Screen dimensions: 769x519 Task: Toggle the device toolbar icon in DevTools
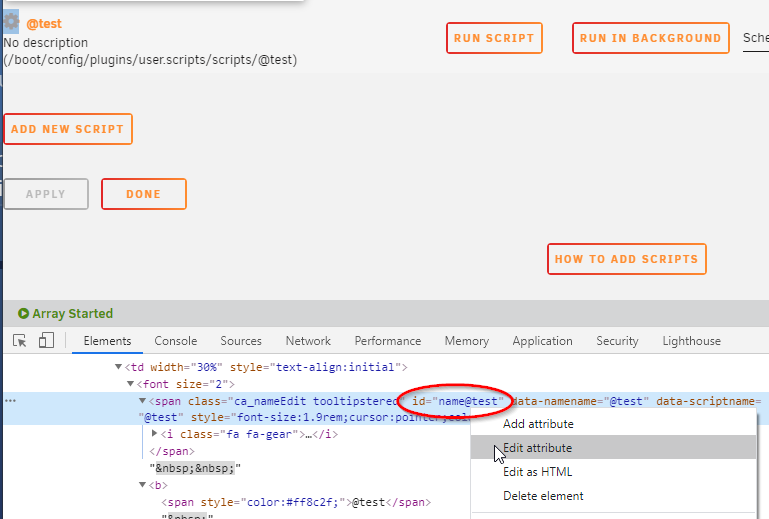(x=46, y=340)
